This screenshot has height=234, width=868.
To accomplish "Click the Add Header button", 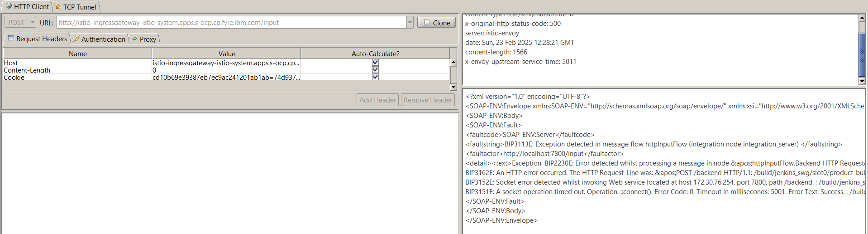I will point(377,100).
